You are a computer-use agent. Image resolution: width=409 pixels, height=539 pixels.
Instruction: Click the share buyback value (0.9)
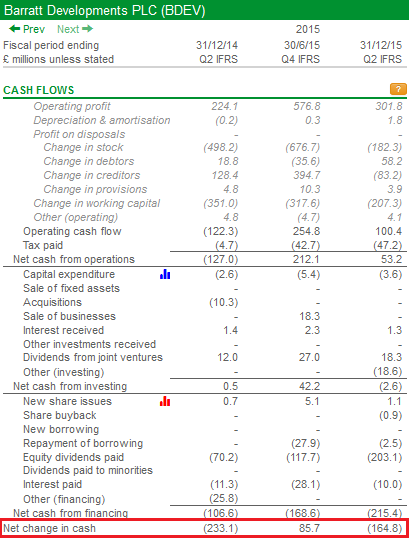pyautogui.click(x=391, y=416)
